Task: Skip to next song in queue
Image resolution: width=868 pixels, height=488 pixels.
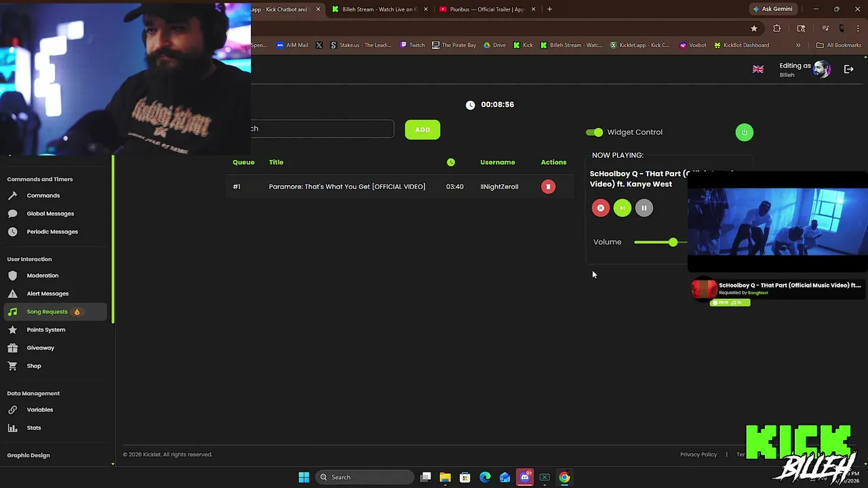Action: 622,208
